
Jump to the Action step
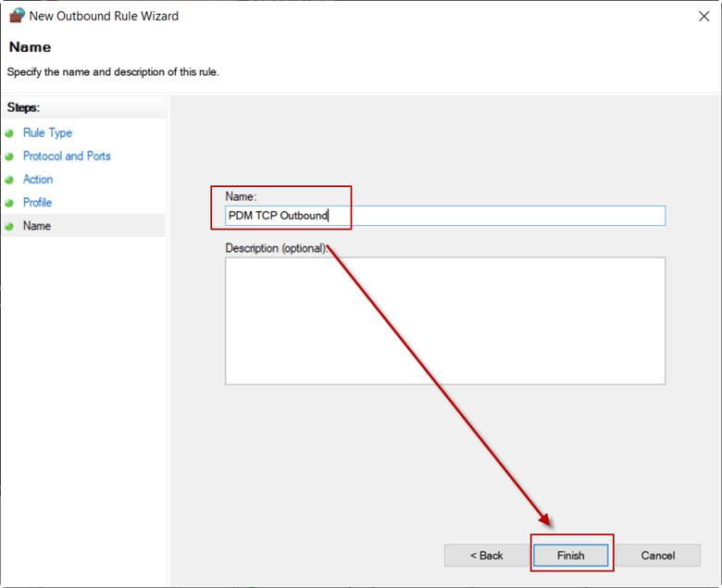(38, 180)
